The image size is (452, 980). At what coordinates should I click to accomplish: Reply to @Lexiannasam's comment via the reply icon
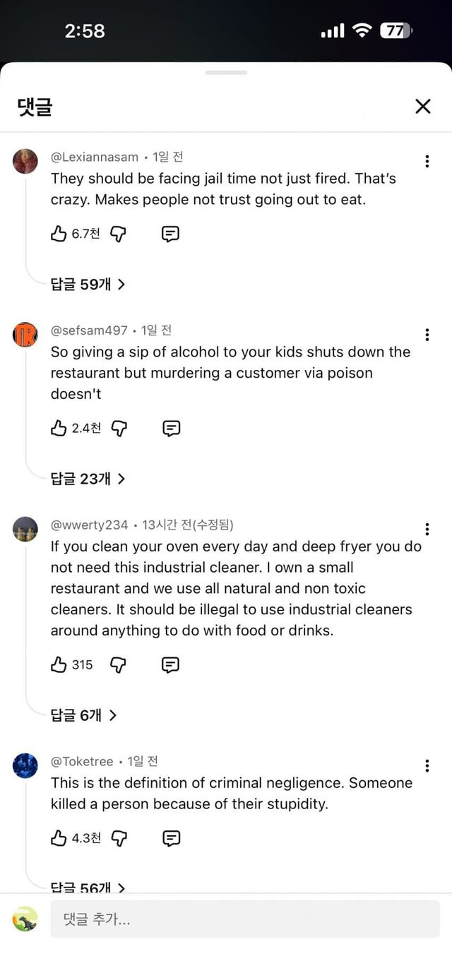(170, 234)
